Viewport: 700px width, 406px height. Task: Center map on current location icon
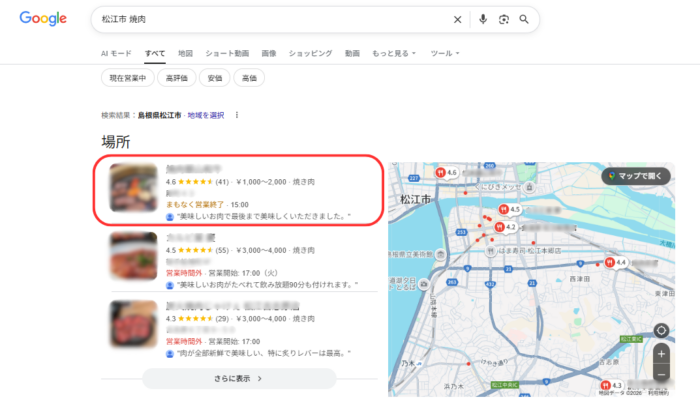tap(661, 331)
